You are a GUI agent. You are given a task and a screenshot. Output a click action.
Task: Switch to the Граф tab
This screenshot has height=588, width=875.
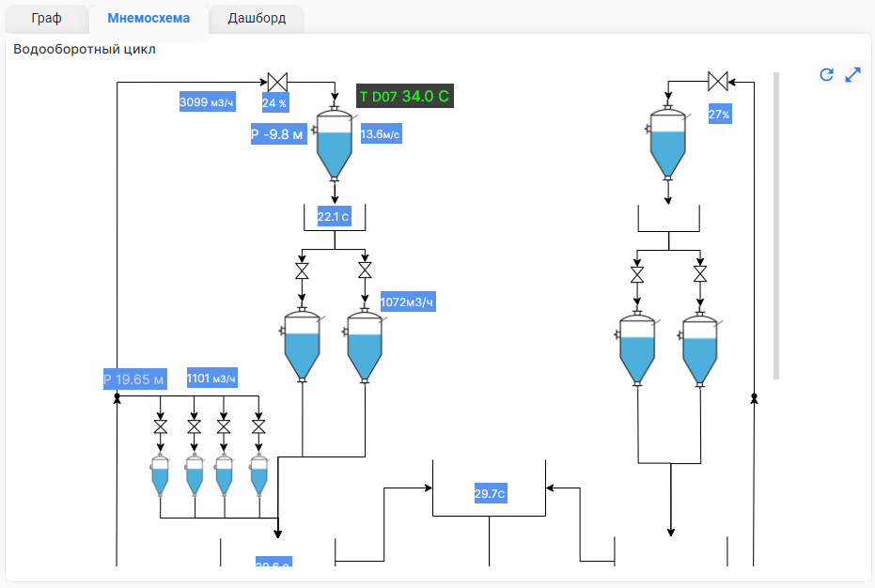pyautogui.click(x=46, y=19)
